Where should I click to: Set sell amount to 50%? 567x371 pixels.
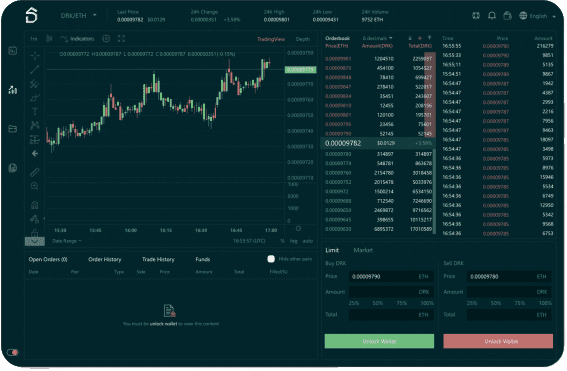(496, 303)
